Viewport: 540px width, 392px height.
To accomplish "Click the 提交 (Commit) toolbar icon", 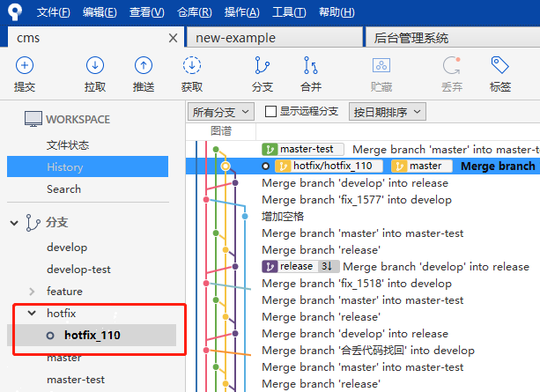I will pyautogui.click(x=25, y=74).
